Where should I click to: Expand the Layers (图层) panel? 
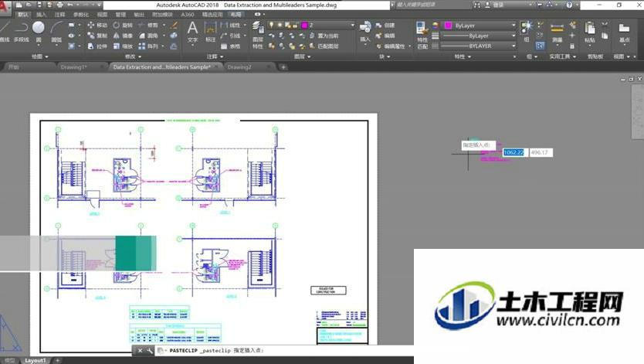[x=302, y=56]
